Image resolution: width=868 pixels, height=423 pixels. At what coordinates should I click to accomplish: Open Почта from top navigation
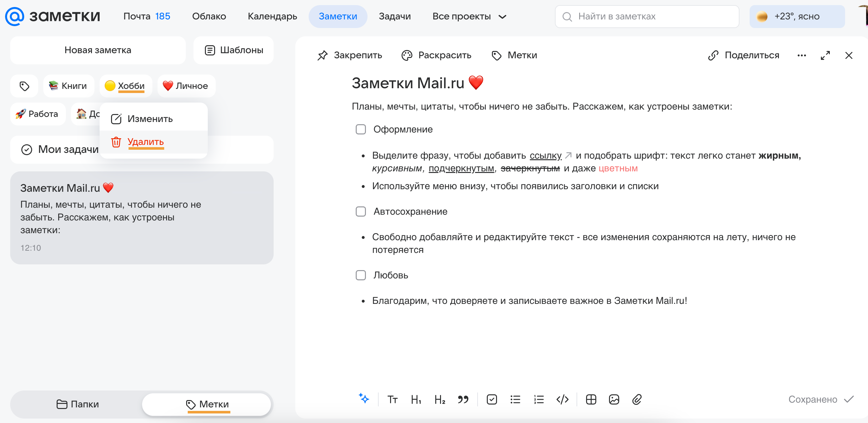coord(136,16)
